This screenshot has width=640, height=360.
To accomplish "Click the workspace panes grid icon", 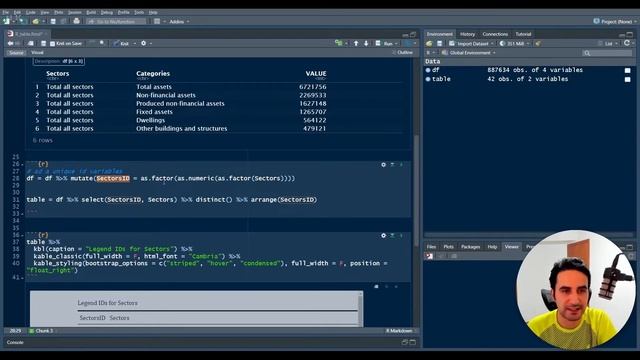I will [157, 21].
